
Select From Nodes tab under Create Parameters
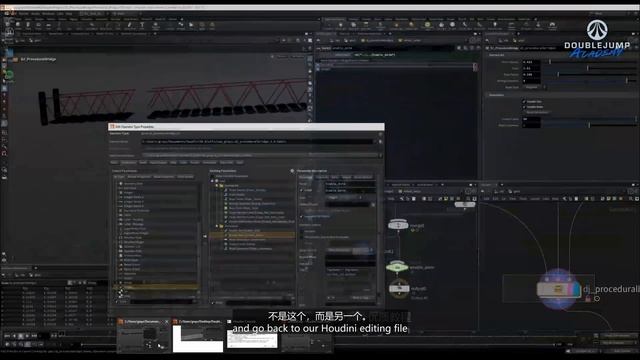[x=185, y=177]
